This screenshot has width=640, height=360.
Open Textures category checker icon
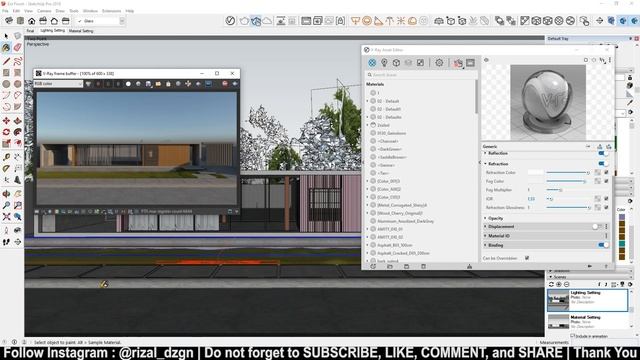tap(420, 62)
